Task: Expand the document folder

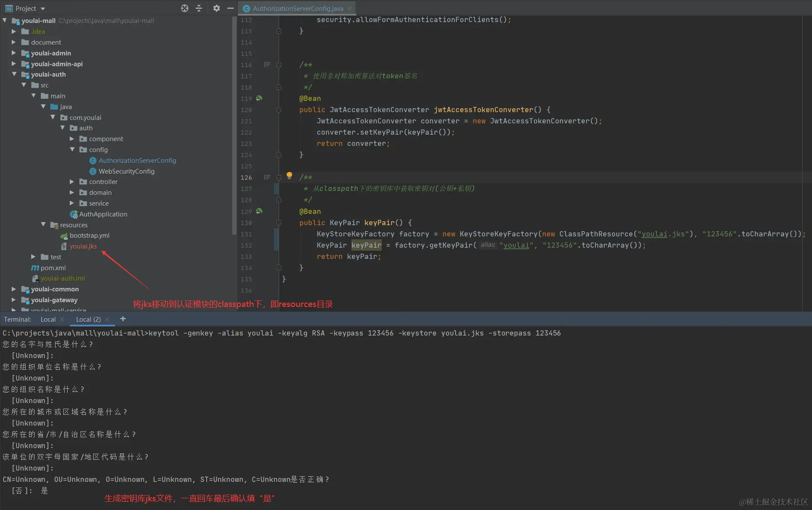Action: 14,42
